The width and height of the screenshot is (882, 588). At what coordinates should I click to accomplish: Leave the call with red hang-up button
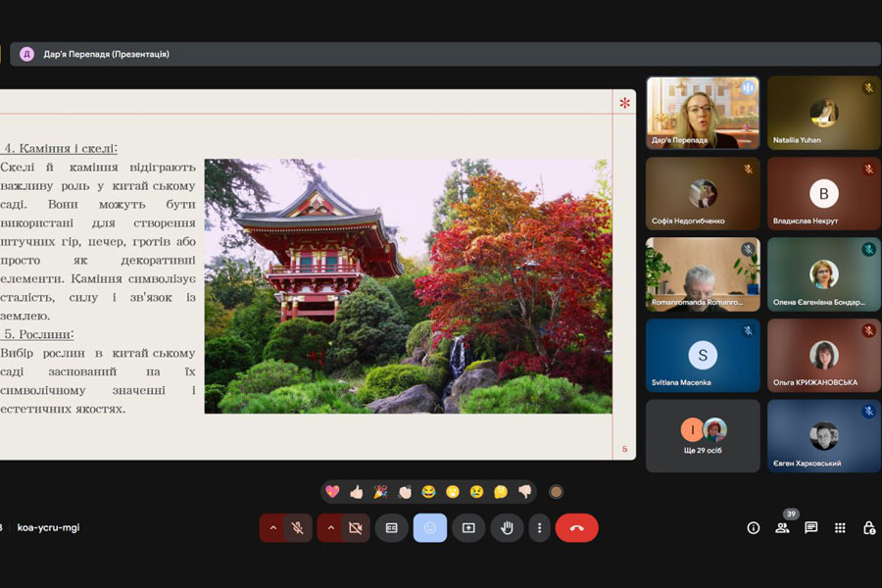576,527
